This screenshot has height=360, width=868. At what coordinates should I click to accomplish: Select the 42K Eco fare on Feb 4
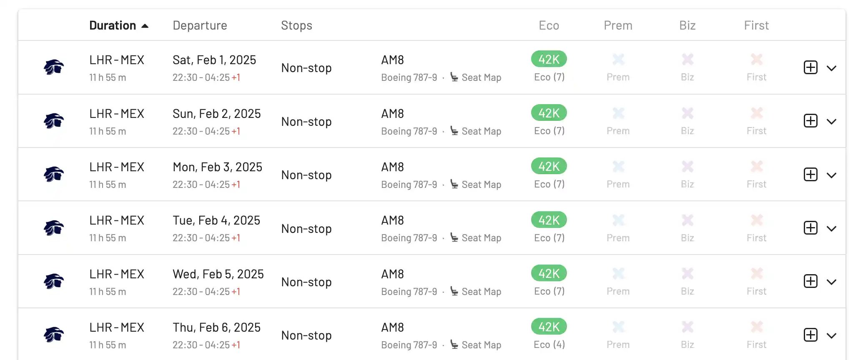point(549,220)
